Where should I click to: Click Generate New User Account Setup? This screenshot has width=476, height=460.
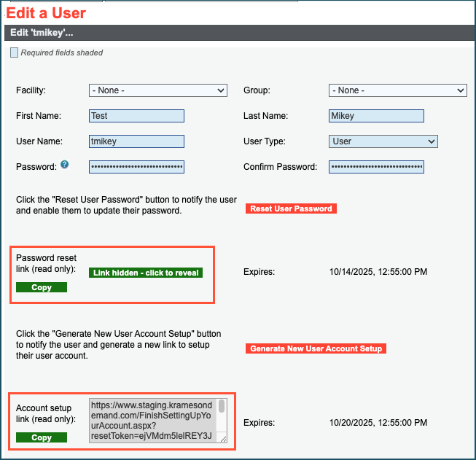316,348
